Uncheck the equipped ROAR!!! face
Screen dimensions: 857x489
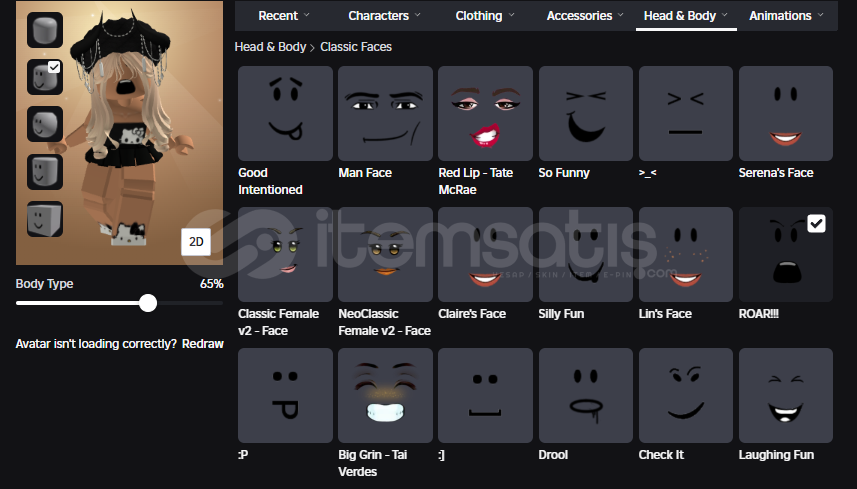point(816,224)
